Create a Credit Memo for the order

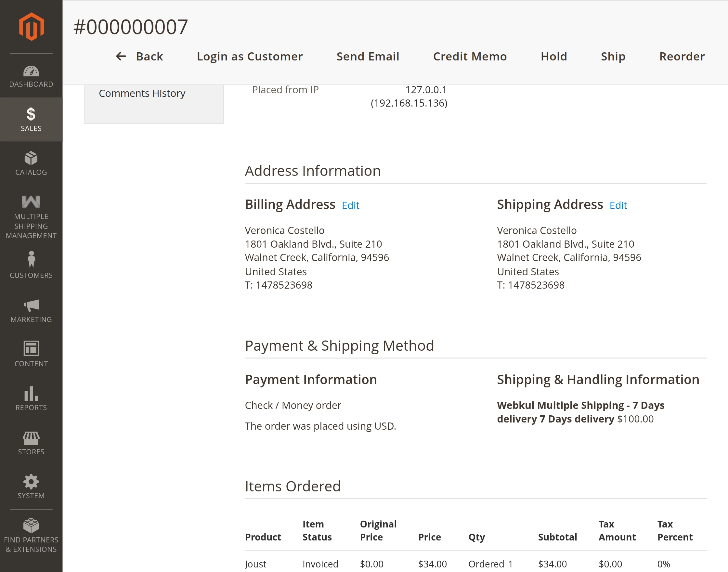(470, 57)
